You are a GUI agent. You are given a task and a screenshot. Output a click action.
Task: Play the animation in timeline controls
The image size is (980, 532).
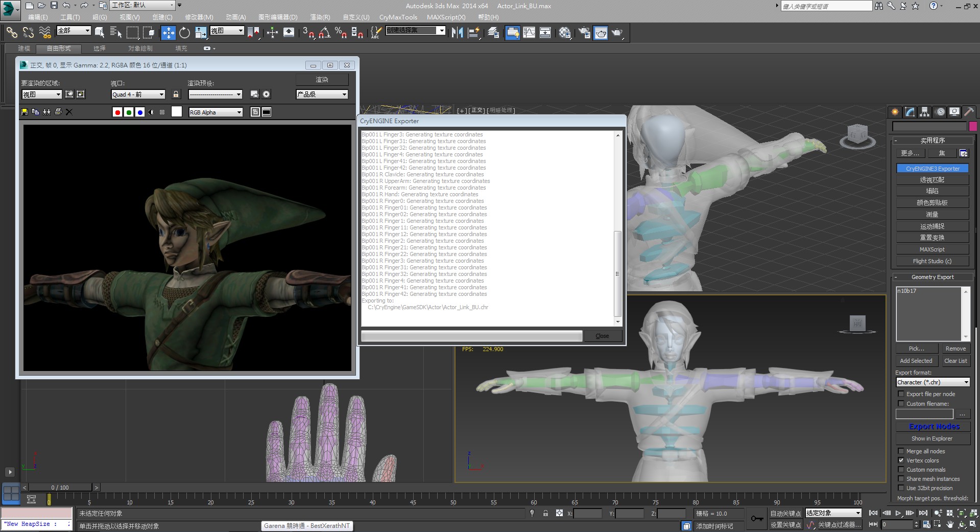pos(898,513)
